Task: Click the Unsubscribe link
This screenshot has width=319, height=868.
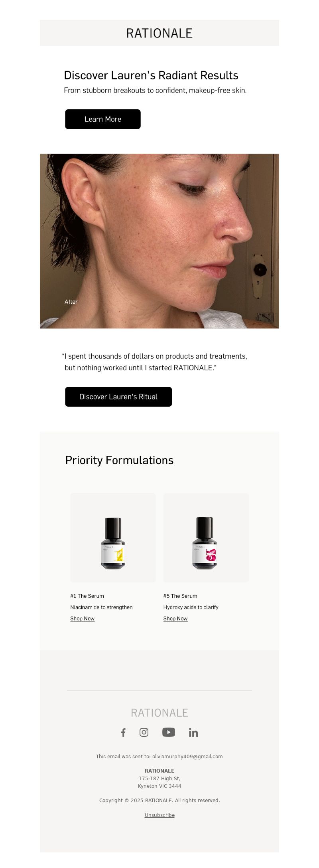Action: pos(159,815)
